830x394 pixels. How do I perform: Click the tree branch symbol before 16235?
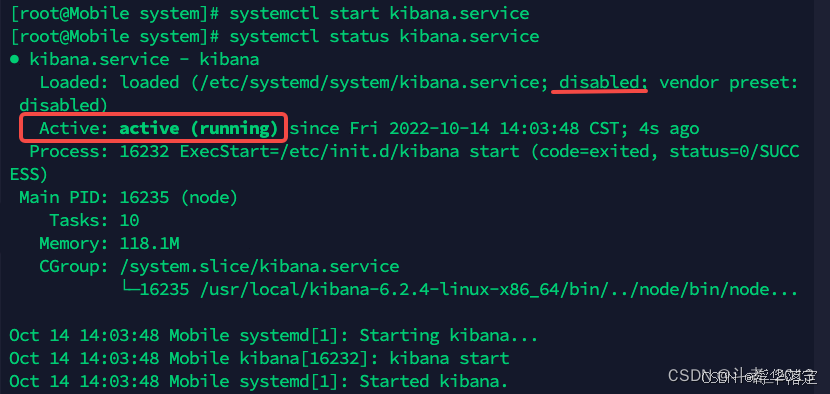(130, 289)
